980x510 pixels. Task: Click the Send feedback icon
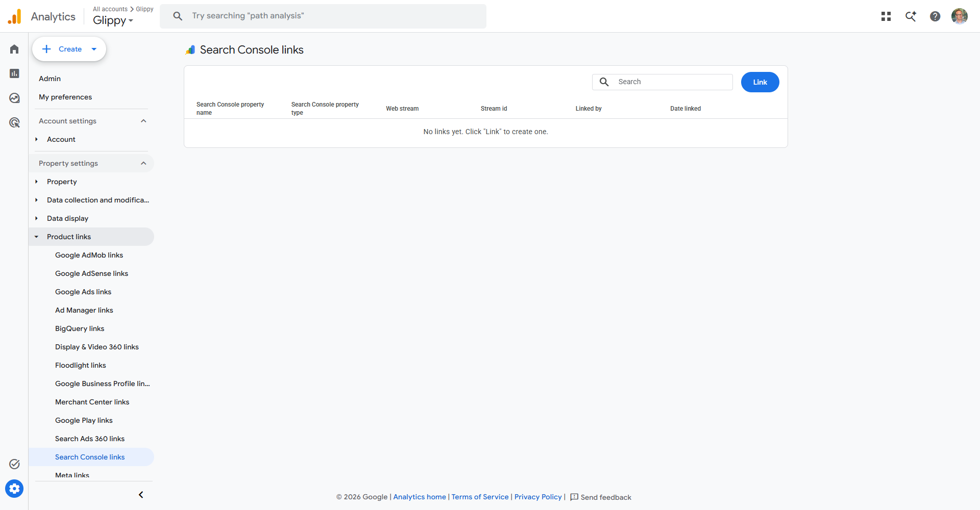tap(574, 497)
